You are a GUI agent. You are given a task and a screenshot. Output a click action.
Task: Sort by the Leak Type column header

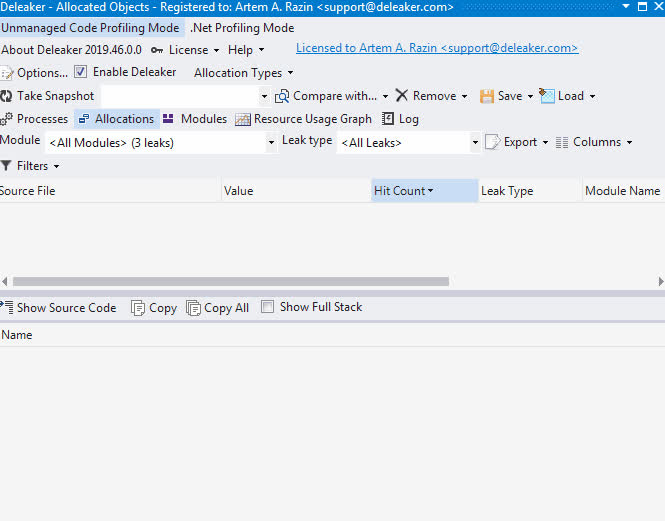(530, 191)
